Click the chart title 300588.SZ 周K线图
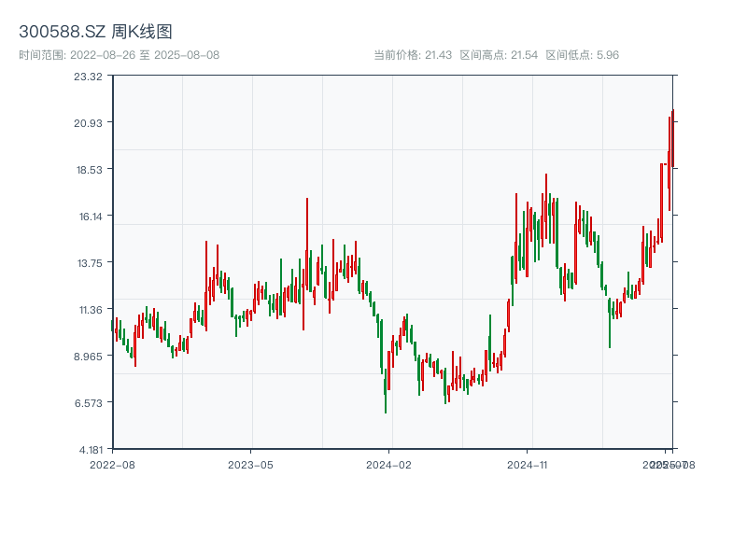 click(x=95, y=33)
